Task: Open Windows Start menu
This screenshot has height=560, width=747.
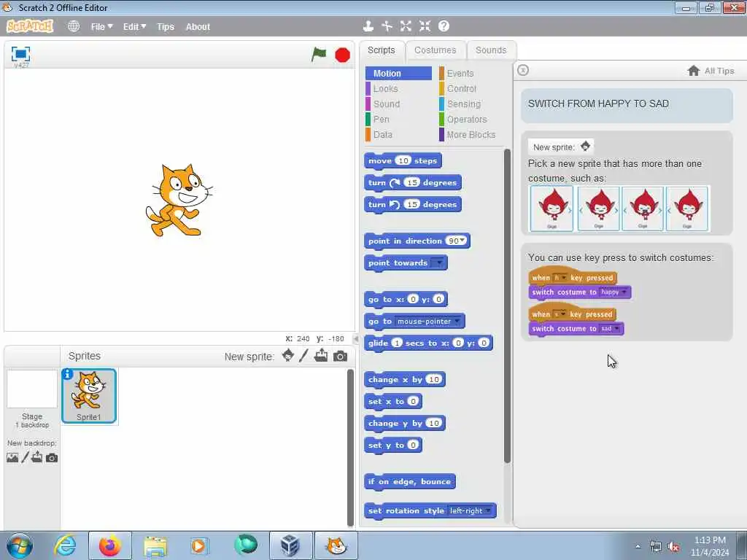Action: [x=19, y=545]
